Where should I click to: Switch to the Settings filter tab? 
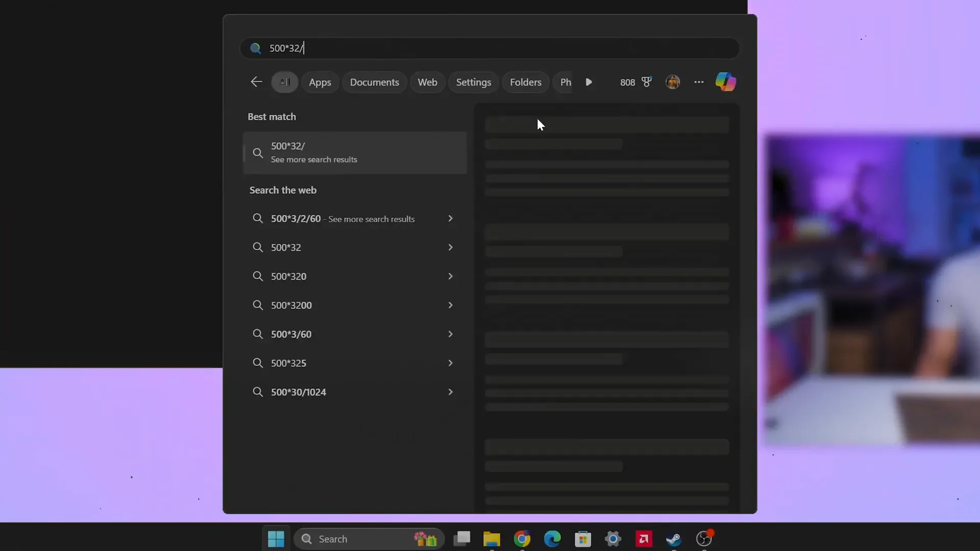point(474,82)
